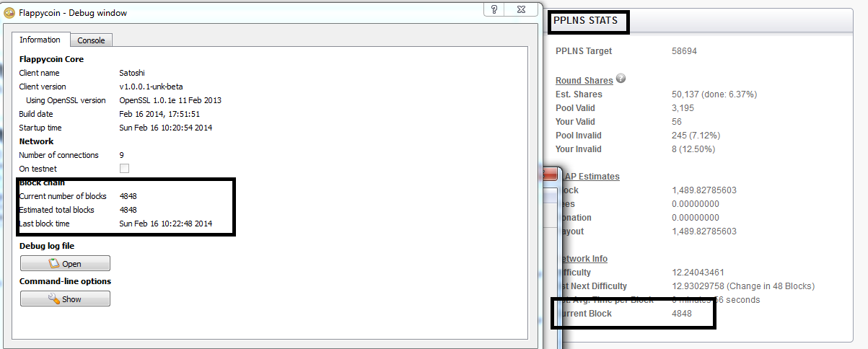Select OpenSSL 1.0.1e version text
The width and height of the screenshot is (868, 349).
coord(170,100)
